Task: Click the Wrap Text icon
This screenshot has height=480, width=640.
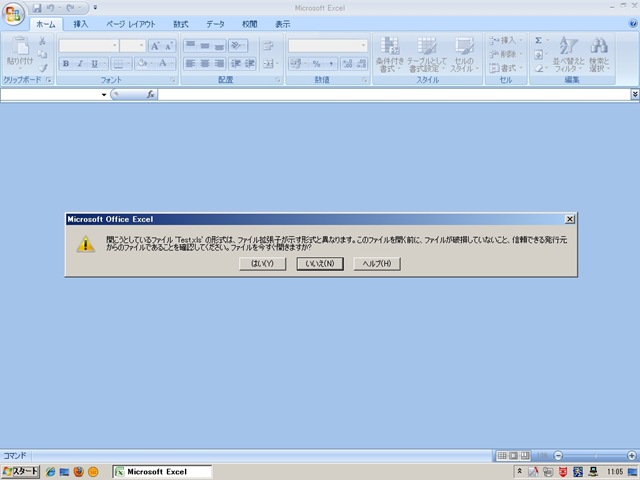Action: pos(268,45)
